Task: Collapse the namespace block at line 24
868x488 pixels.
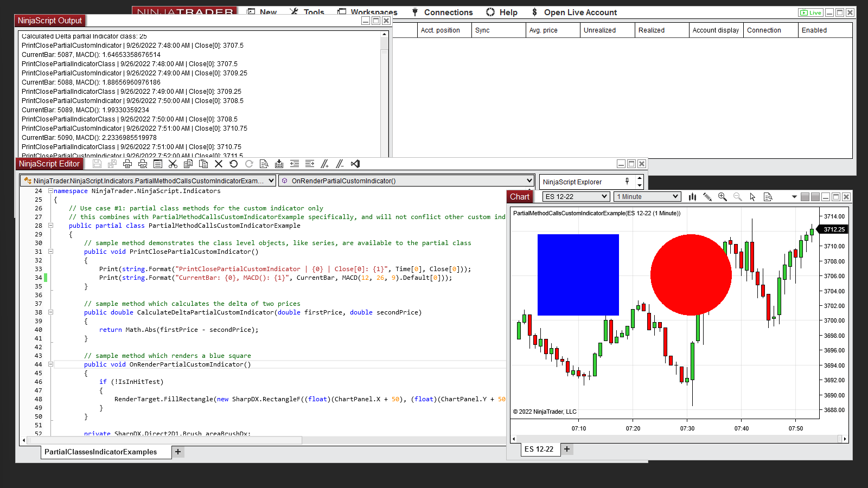Action: tap(50, 191)
